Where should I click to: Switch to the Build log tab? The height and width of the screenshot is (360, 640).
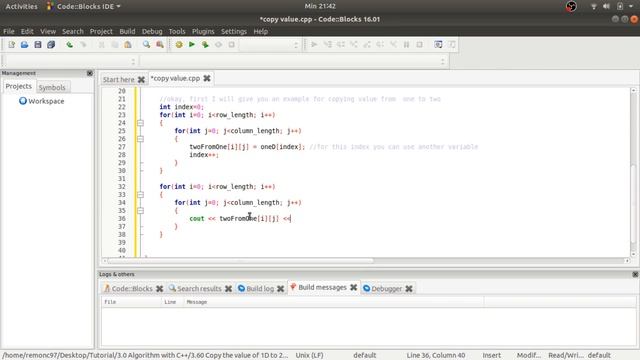(260, 289)
